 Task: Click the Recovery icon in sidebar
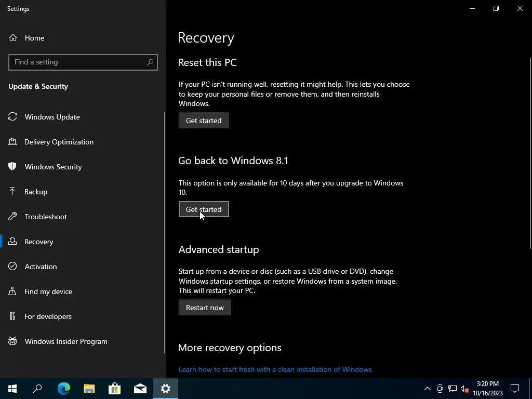[12, 241]
